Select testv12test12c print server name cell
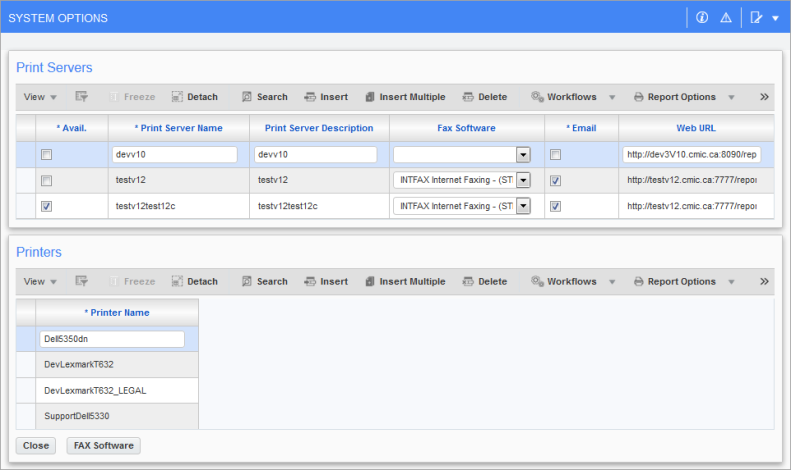The height and width of the screenshot is (470, 791). 179,206
